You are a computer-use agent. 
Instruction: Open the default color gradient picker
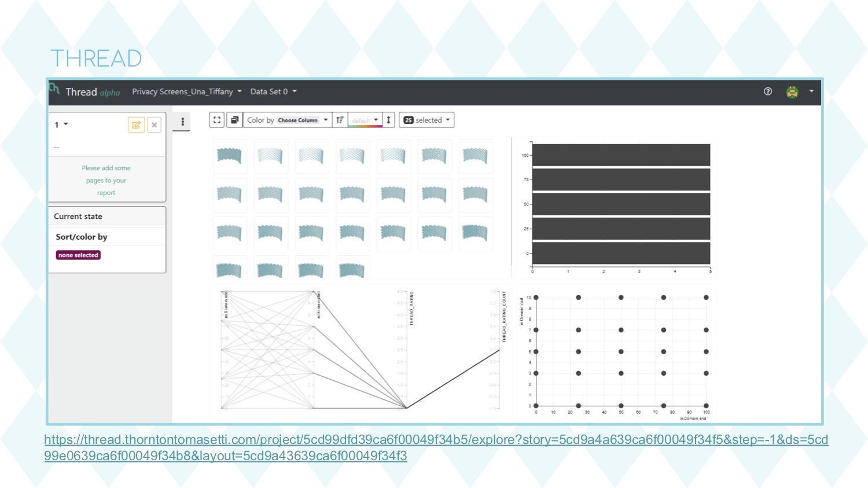pos(365,120)
